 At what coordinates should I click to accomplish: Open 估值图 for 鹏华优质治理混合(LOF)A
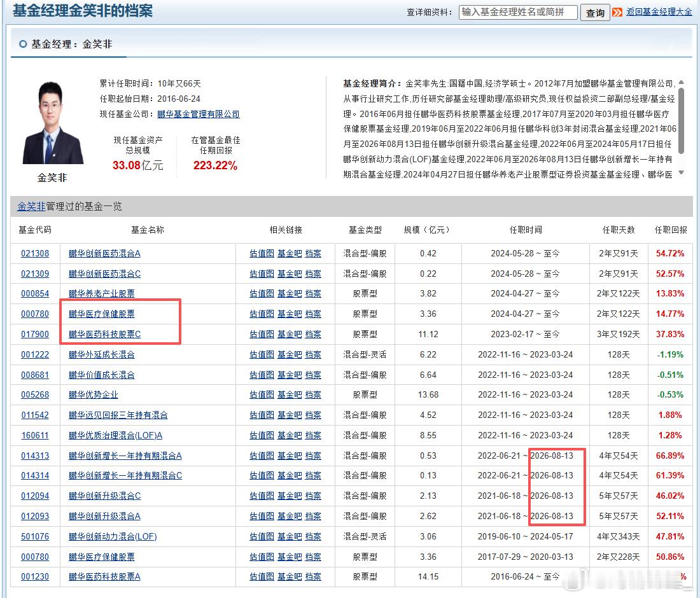pos(262,436)
